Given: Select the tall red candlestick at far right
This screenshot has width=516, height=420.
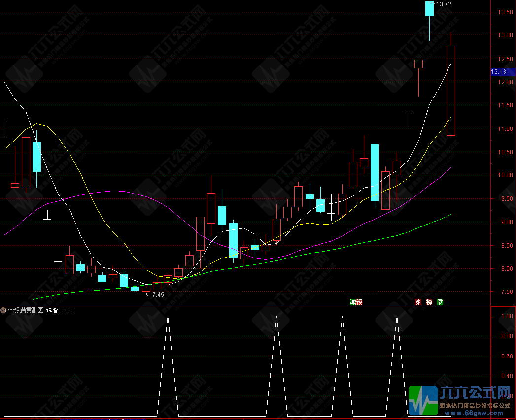Looking at the screenshot, I should [x=451, y=91].
